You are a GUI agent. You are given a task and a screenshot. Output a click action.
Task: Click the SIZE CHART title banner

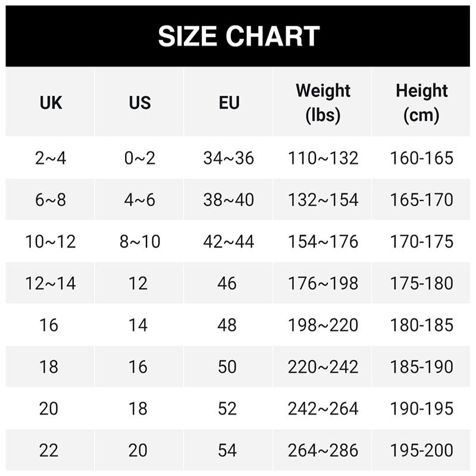pyautogui.click(x=238, y=36)
